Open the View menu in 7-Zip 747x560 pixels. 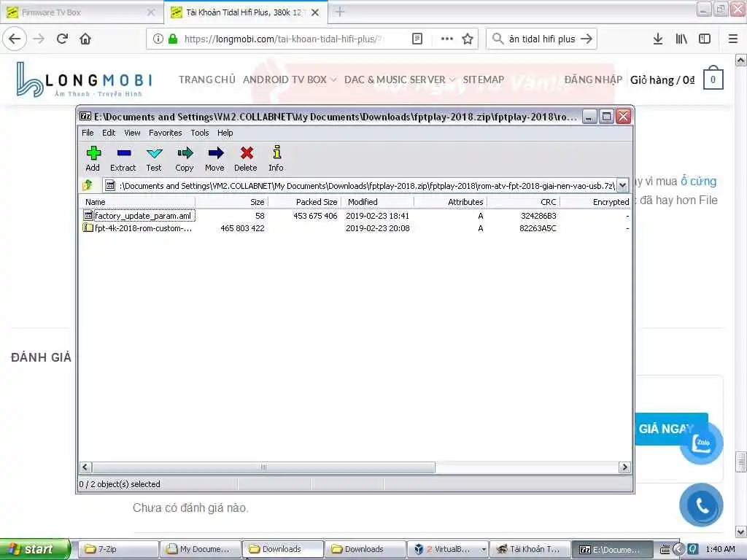(x=132, y=133)
